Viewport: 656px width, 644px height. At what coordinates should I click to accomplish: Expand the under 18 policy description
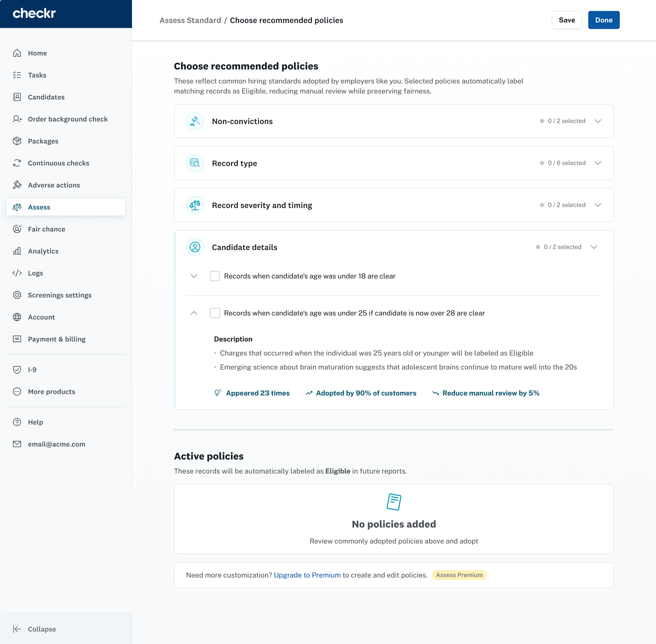pos(194,276)
